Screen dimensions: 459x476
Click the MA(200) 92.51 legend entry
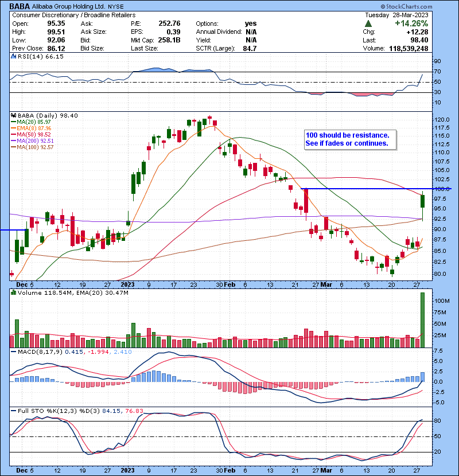33,141
